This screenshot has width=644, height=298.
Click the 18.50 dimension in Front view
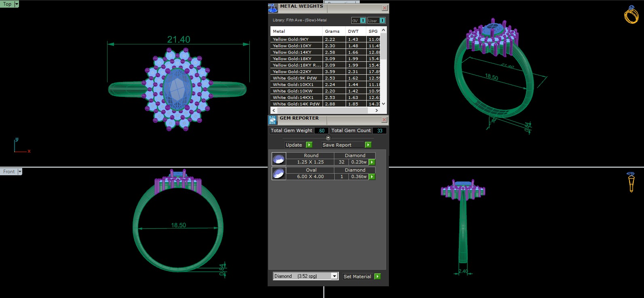click(178, 225)
